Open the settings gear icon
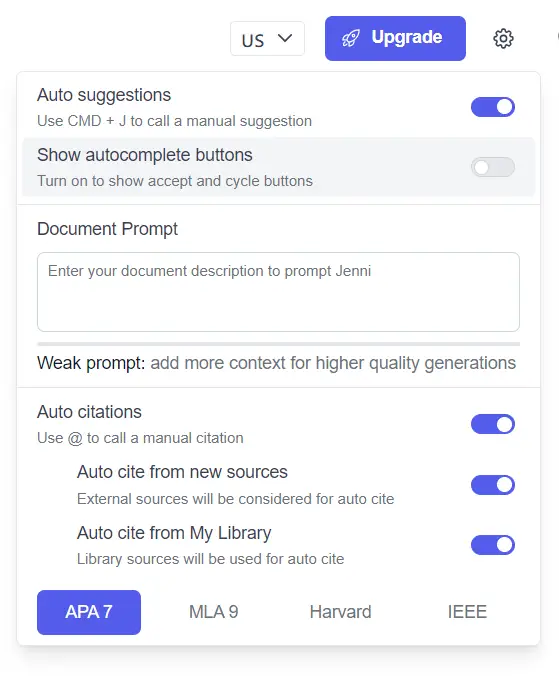 pyautogui.click(x=503, y=39)
